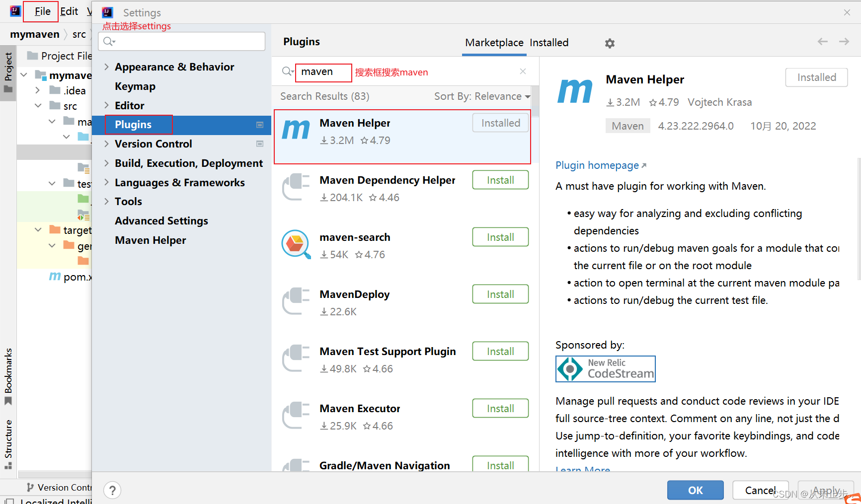Install the MavenDeploy plugin

(x=500, y=294)
